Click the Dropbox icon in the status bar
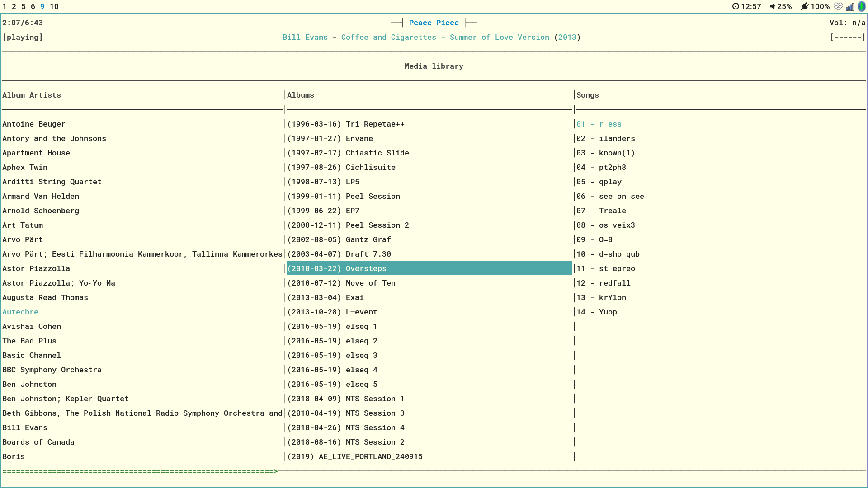 pyautogui.click(x=839, y=6)
